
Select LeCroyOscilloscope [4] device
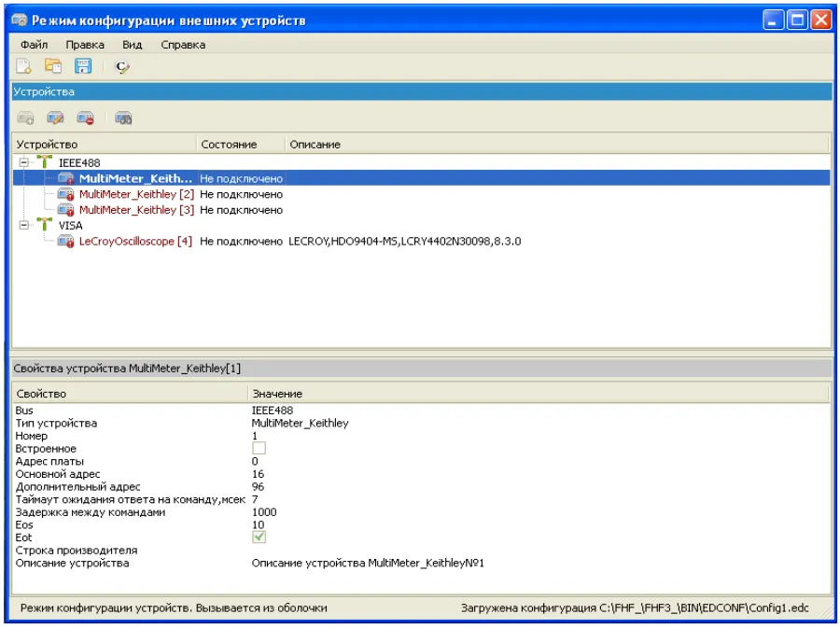pyautogui.click(x=135, y=242)
